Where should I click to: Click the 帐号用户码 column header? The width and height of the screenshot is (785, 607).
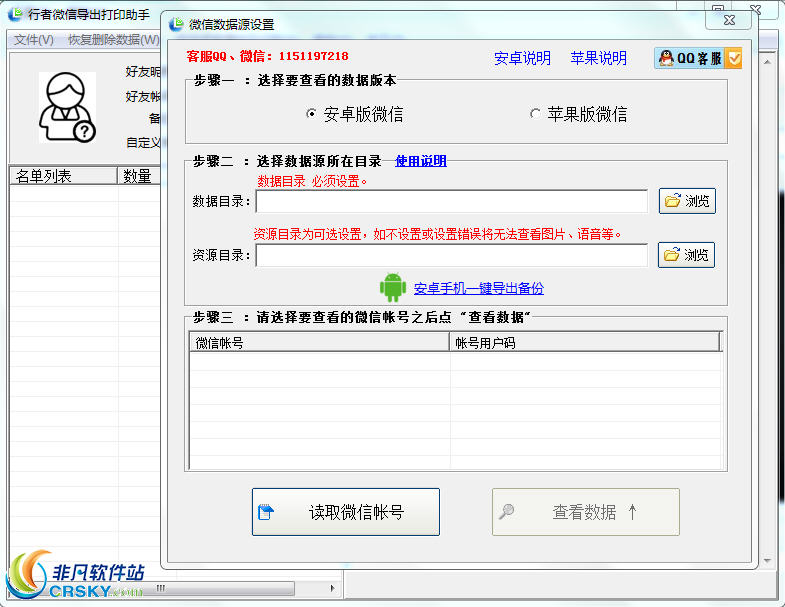pyautogui.click(x=585, y=343)
